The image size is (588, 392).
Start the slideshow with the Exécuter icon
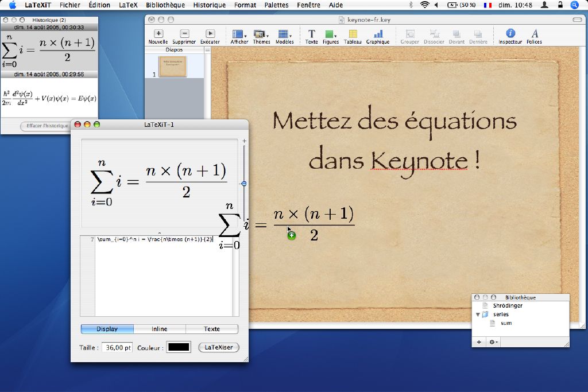210,34
